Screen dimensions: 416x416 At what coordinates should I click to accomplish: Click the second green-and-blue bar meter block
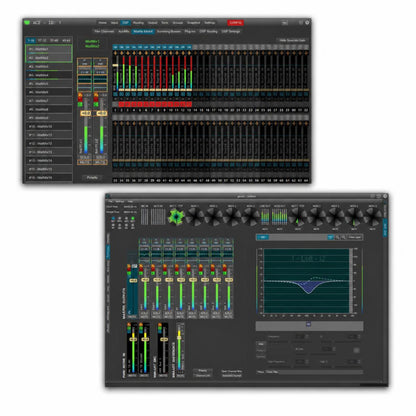[x=279, y=217]
